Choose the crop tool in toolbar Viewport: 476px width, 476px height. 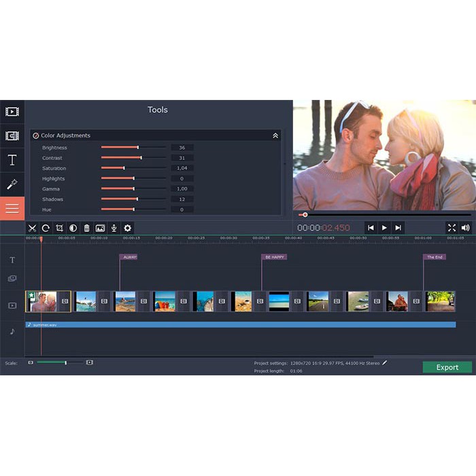point(59,228)
